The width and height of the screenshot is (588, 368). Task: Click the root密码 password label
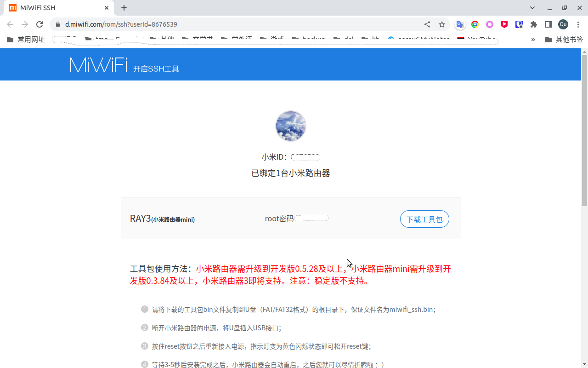279,219
